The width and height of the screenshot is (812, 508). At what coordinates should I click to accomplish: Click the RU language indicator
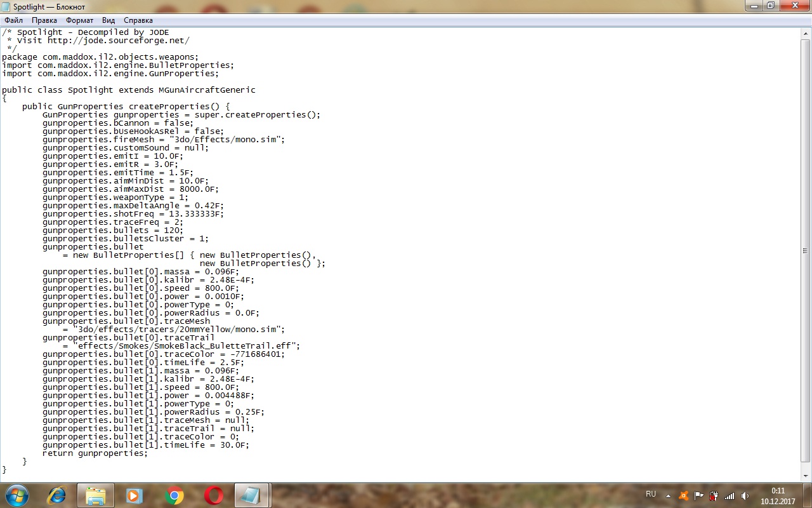651,494
